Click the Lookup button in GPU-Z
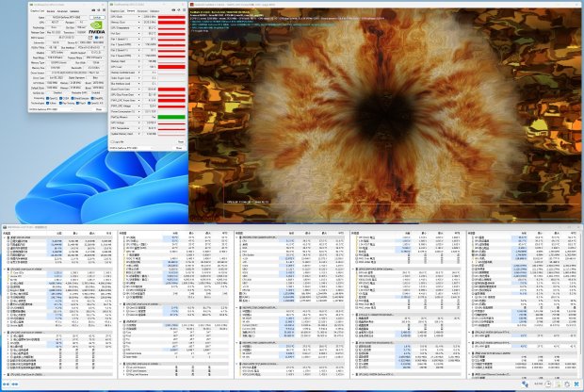This screenshot has height=392, width=584. [97, 18]
